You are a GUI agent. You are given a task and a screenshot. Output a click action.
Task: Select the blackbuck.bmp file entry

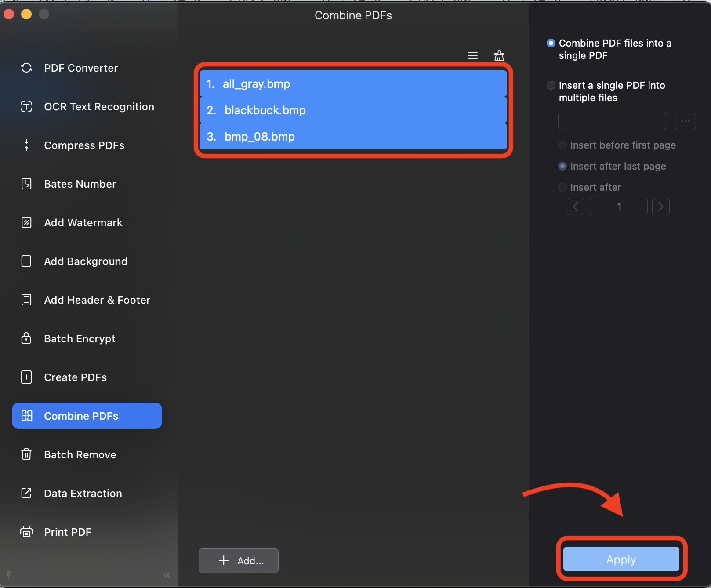(x=265, y=110)
